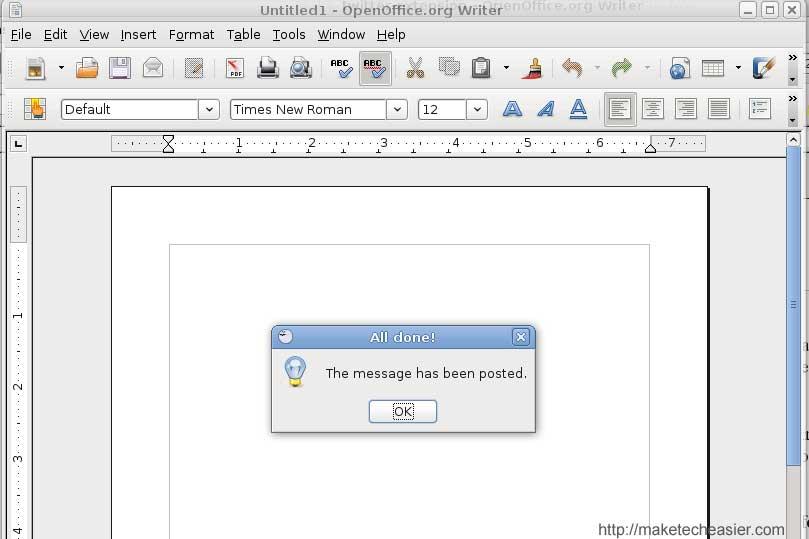
Task: Toggle Italic formatting icon
Action: click(x=545, y=109)
